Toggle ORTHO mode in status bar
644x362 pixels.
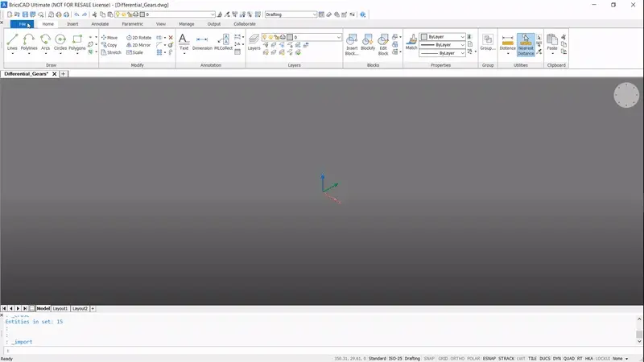click(x=457, y=358)
